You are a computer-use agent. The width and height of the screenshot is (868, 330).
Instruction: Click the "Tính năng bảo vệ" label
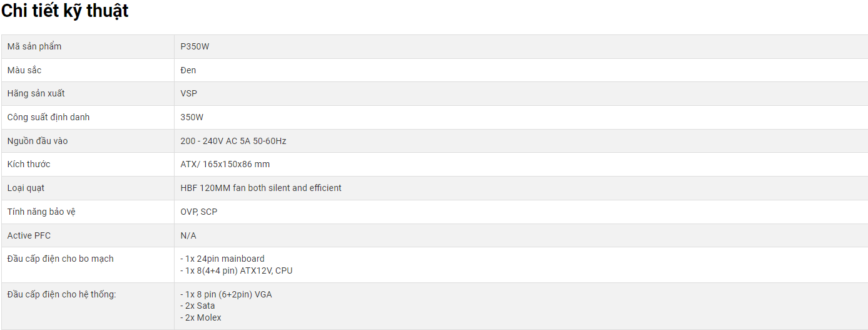pos(41,212)
